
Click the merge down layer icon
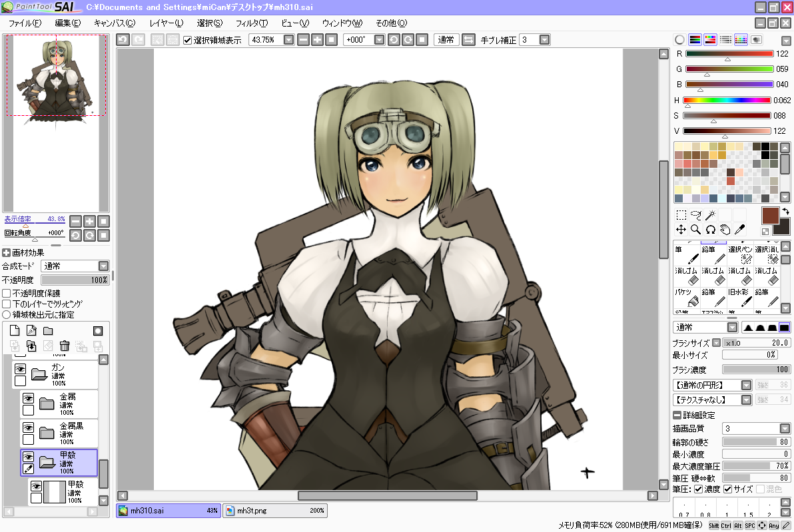pyautogui.click(x=31, y=346)
